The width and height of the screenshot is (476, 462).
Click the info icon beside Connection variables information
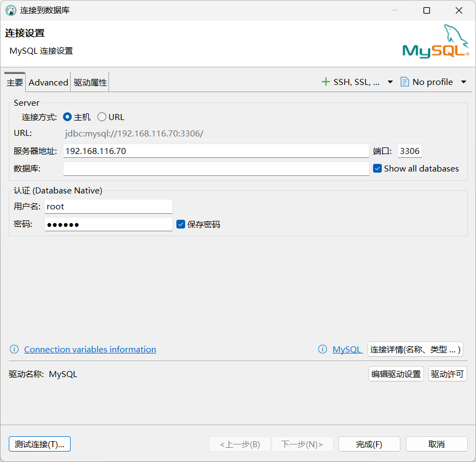(14, 349)
